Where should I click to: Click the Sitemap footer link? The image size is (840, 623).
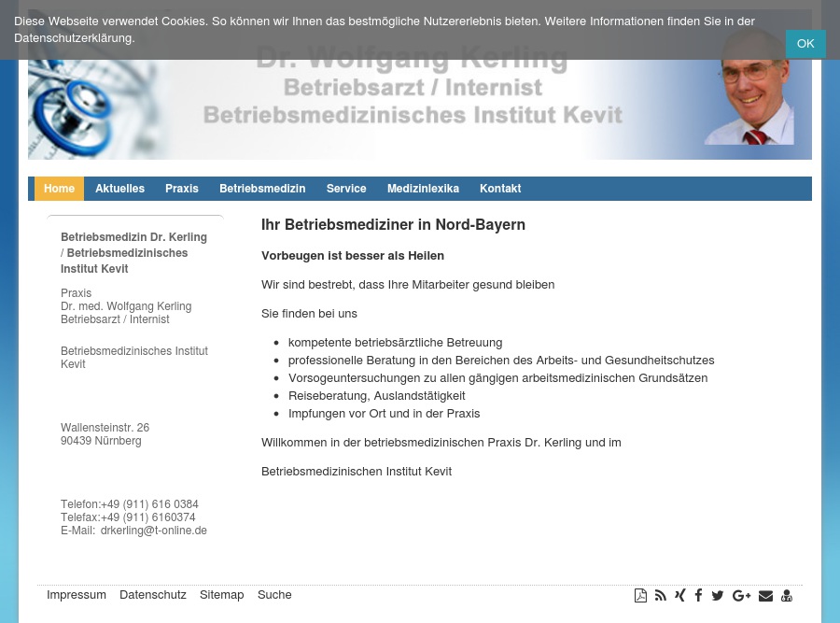[221, 594]
